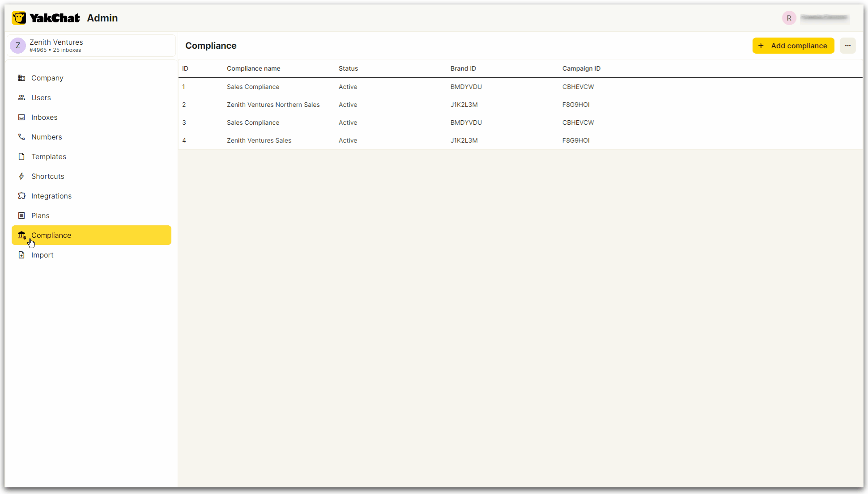Click the Status column header
This screenshot has height=494, width=868.
coord(348,68)
